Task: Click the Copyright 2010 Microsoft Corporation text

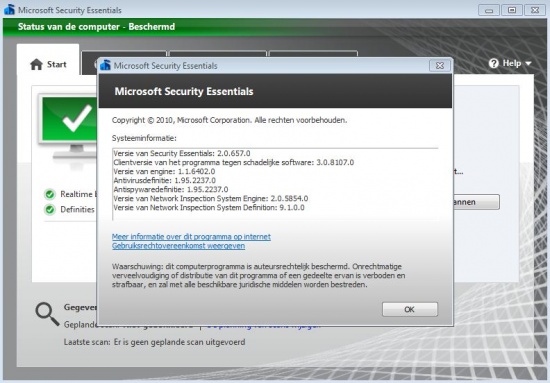Action: coord(229,120)
